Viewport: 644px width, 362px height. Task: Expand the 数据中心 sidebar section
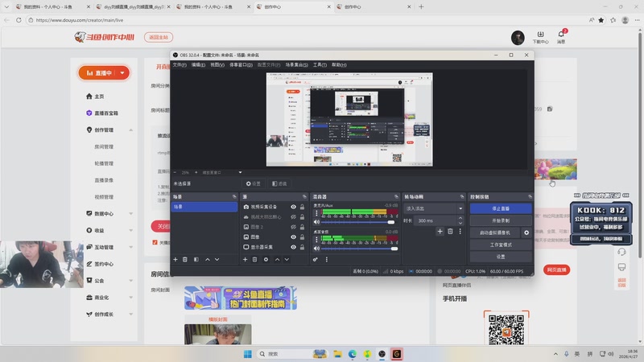130,214
